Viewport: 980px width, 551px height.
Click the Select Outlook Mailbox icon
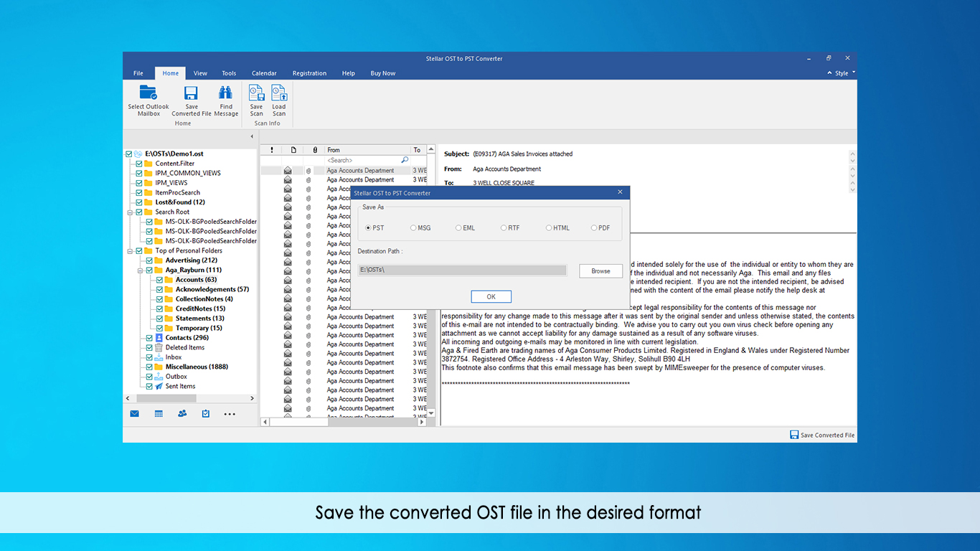click(x=149, y=93)
